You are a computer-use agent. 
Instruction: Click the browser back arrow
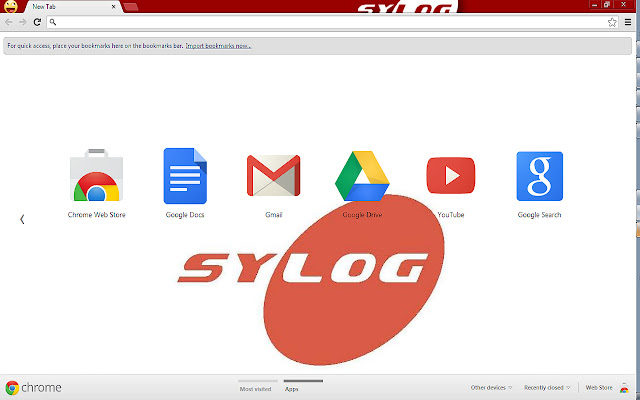click(x=9, y=22)
